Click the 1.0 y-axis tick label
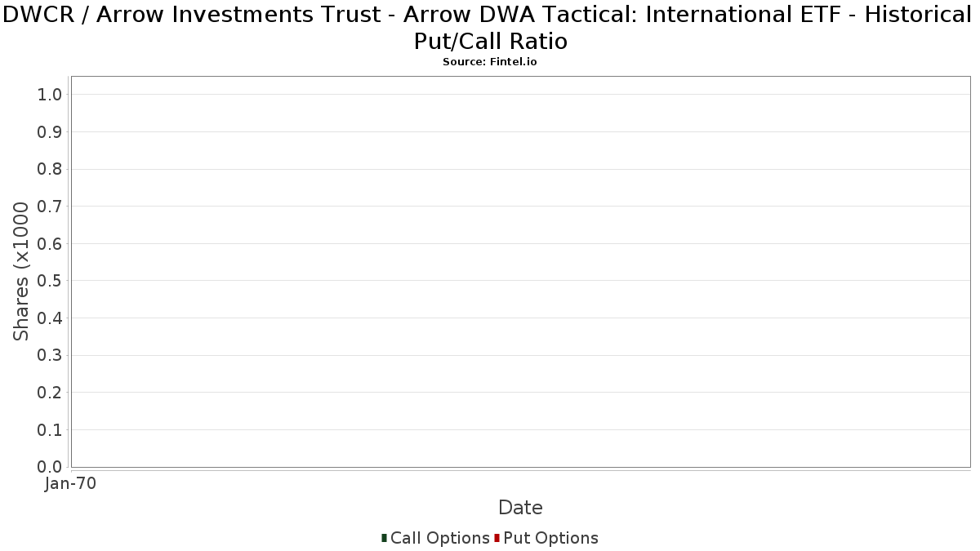This screenshot has height=551, width=980. click(x=50, y=95)
